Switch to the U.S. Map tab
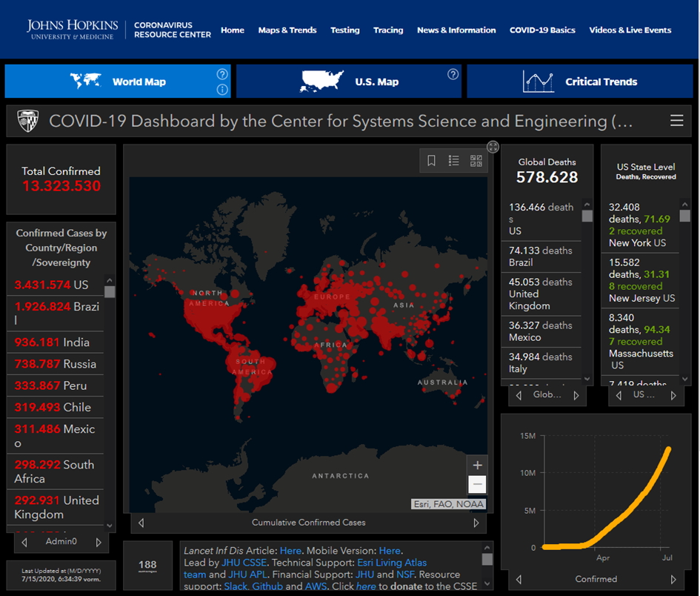Image resolution: width=700 pixels, height=596 pixels. pos(349,82)
